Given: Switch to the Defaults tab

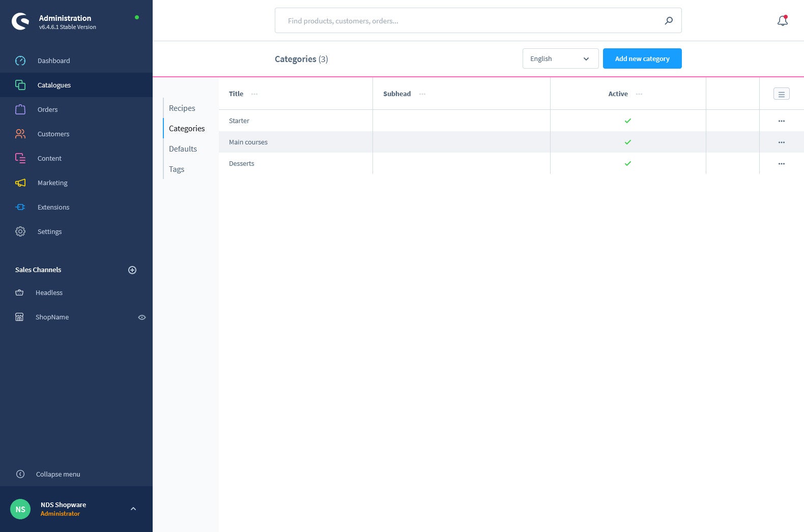Looking at the screenshot, I should pos(183,149).
